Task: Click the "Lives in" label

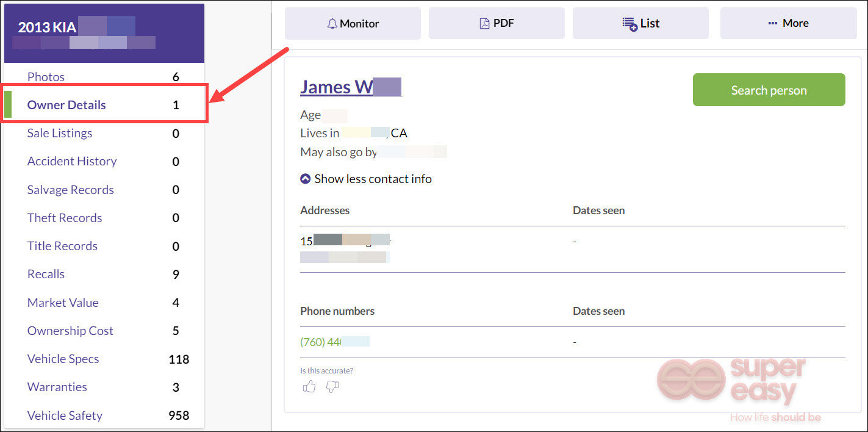Action: click(320, 133)
